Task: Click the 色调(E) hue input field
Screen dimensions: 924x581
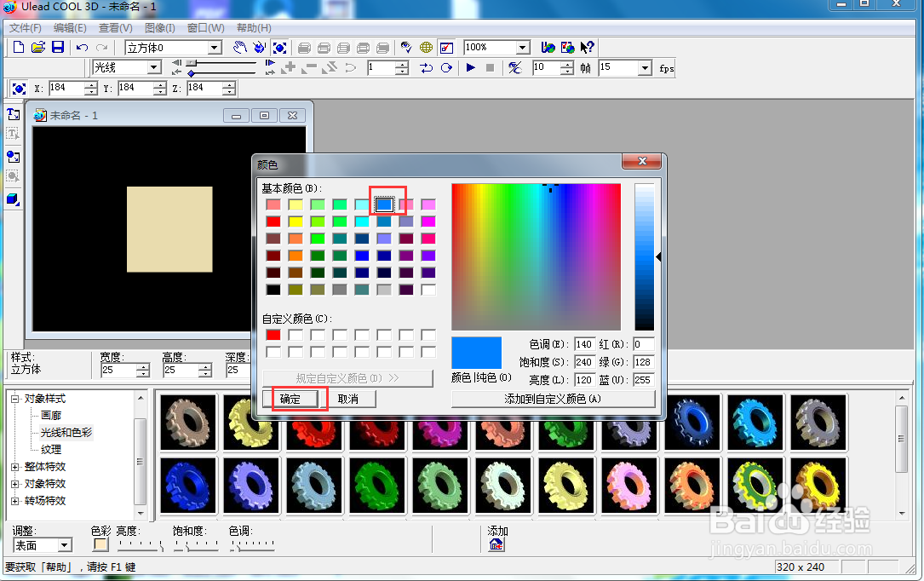Action: [x=584, y=344]
